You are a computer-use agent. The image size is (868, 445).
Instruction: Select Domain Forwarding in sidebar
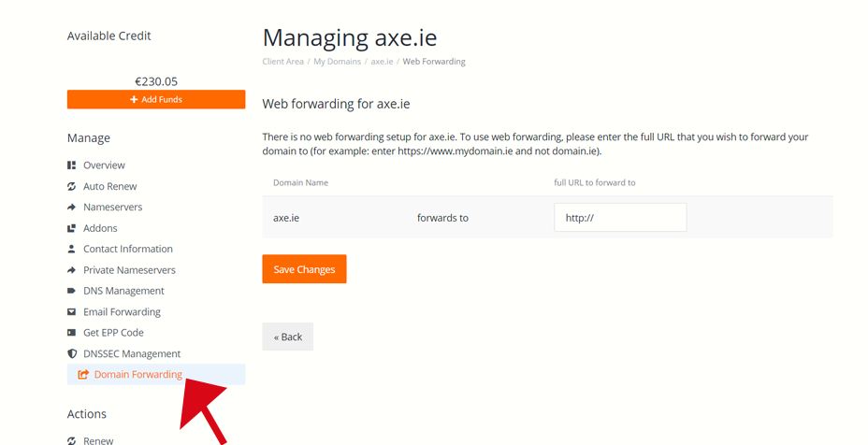137,375
